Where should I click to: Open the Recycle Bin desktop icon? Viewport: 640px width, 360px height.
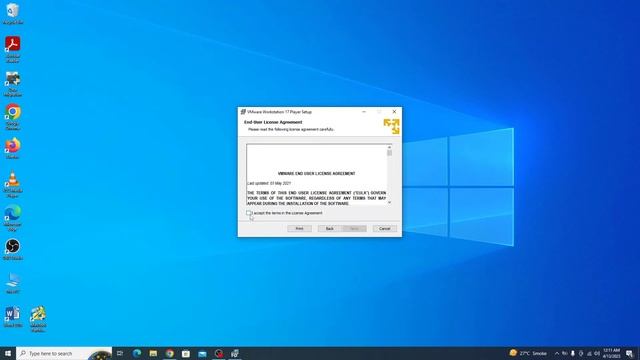(x=13, y=13)
